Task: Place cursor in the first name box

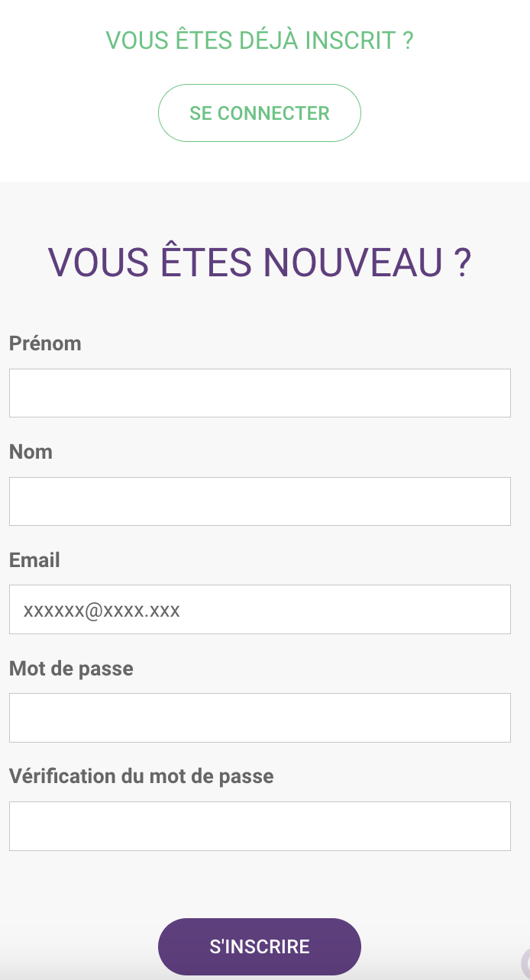Action: click(x=260, y=393)
